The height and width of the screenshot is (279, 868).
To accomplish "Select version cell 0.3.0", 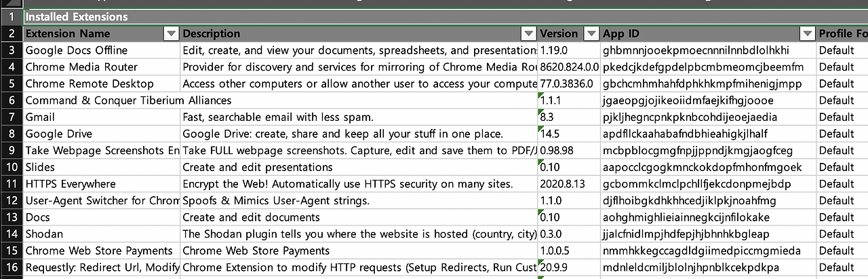I will pyautogui.click(x=570, y=234).
